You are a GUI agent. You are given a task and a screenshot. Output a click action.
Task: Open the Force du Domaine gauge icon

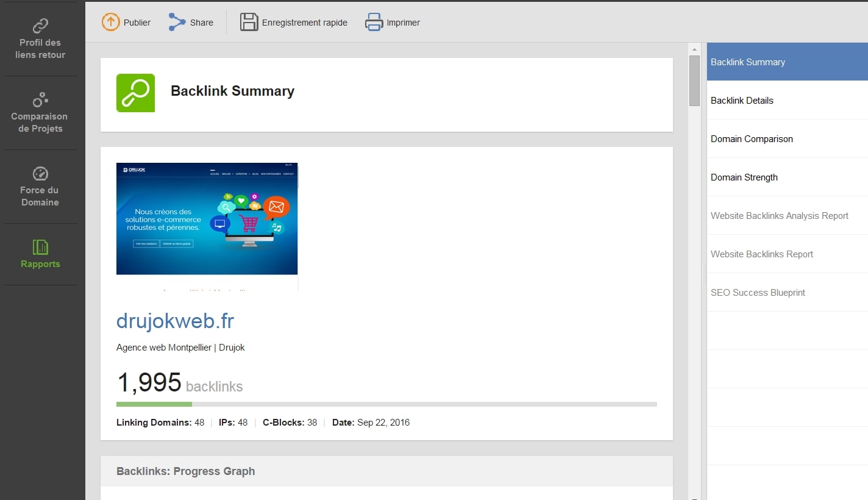[x=40, y=173]
